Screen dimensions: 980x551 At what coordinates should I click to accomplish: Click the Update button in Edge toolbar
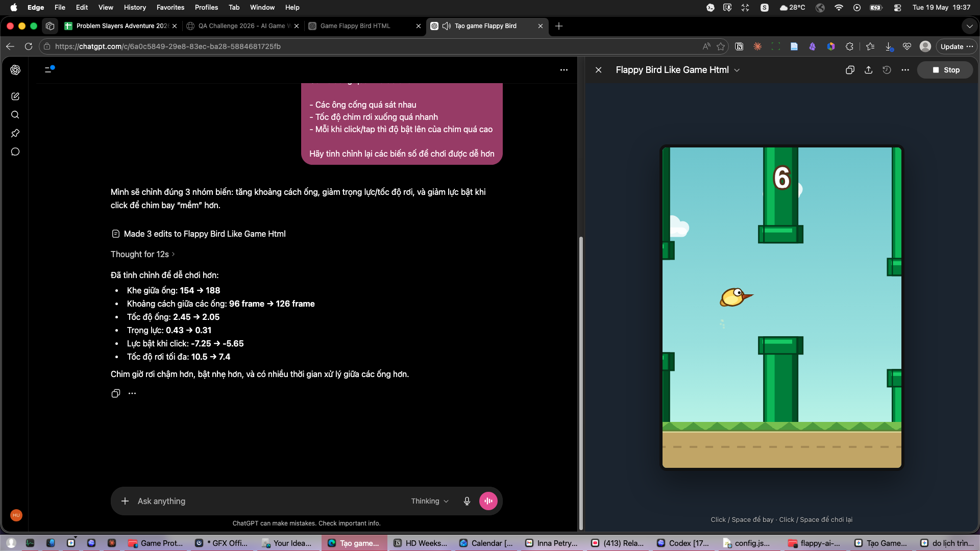957,46
